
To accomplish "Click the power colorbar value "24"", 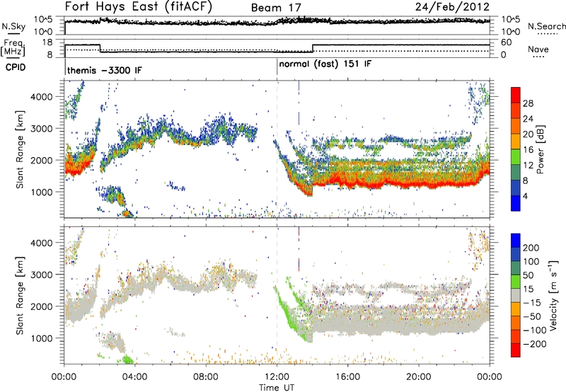I will [x=528, y=119].
